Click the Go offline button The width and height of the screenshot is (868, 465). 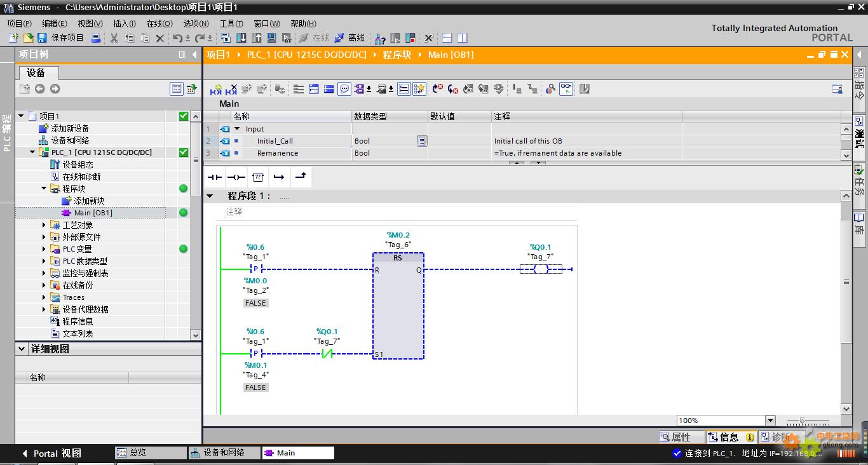(x=350, y=38)
